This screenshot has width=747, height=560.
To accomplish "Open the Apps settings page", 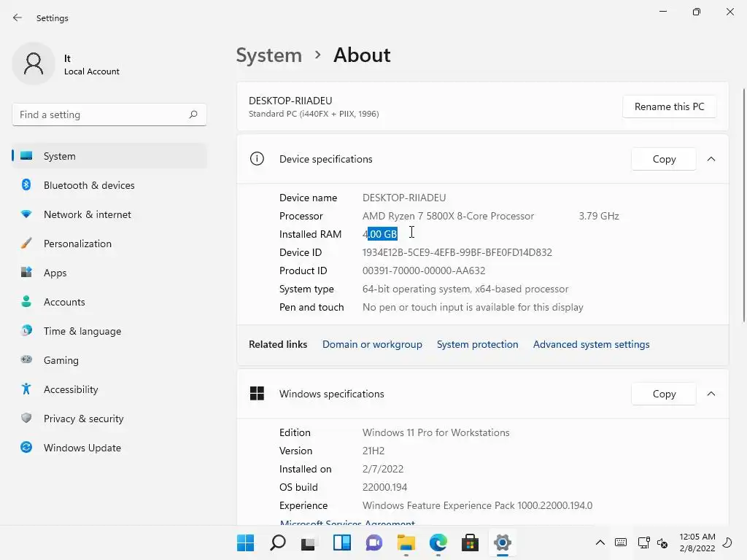I will click(109, 273).
